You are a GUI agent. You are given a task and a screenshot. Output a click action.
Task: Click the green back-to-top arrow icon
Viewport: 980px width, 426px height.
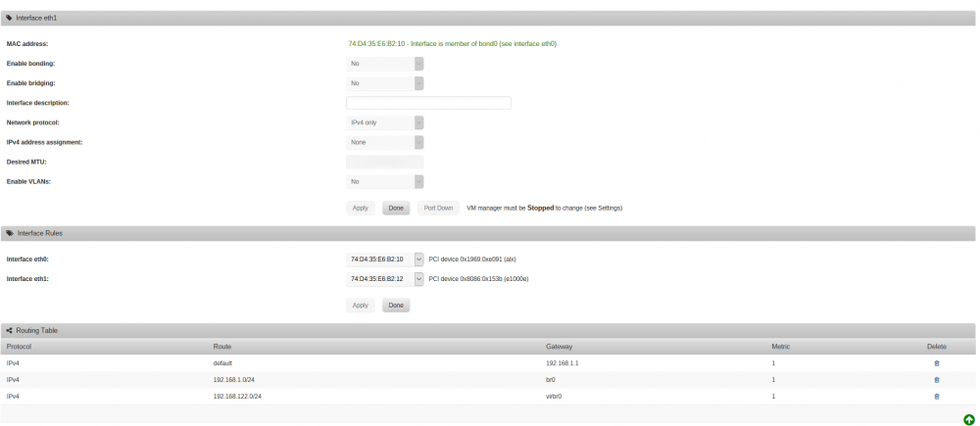(969, 420)
